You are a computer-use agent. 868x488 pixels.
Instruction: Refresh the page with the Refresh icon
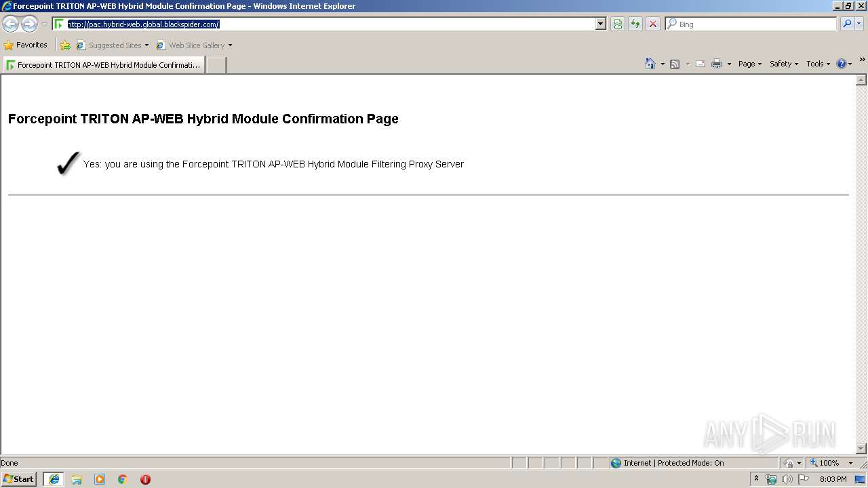tap(635, 24)
